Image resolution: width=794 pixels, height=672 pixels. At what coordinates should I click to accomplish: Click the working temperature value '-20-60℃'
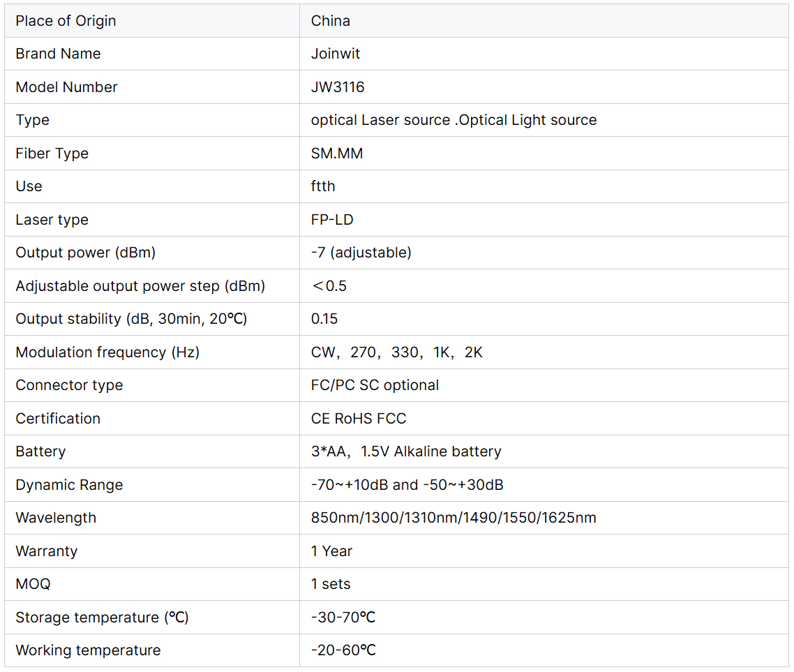[343, 650]
